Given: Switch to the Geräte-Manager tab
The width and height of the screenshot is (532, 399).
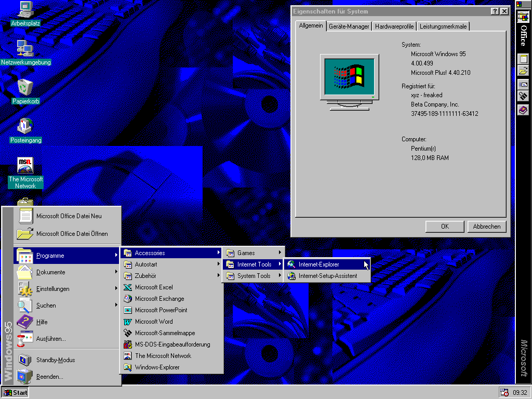Looking at the screenshot, I should (x=349, y=26).
